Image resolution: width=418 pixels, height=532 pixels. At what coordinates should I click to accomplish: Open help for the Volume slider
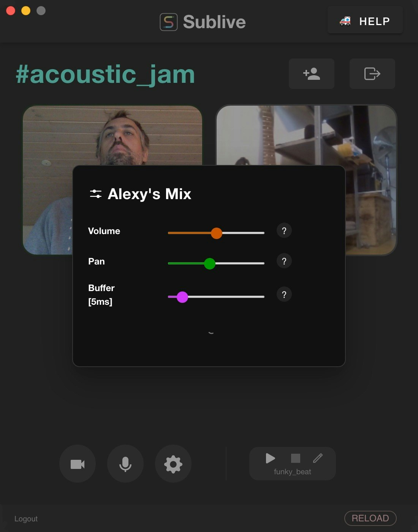tap(284, 231)
